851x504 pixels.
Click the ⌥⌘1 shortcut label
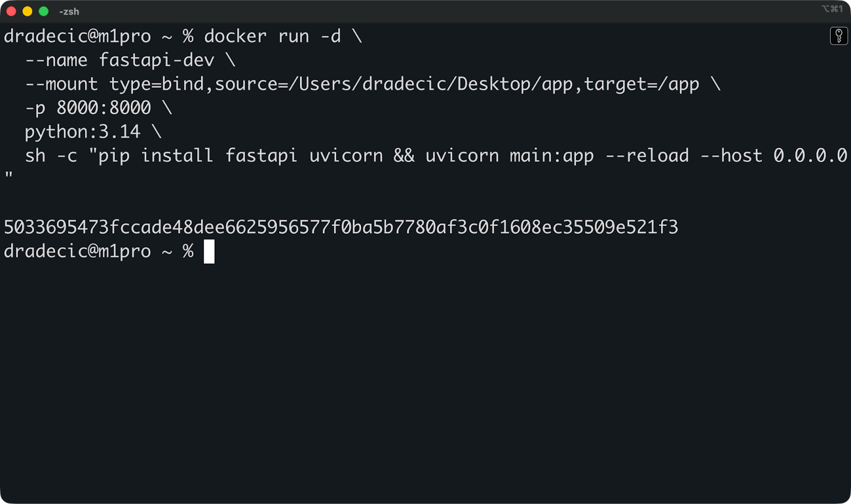click(x=833, y=9)
